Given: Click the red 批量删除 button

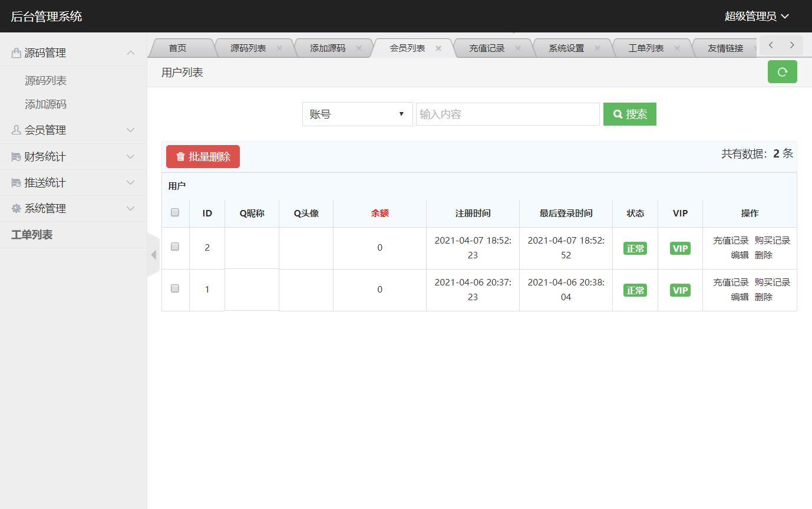Looking at the screenshot, I should click(x=203, y=157).
